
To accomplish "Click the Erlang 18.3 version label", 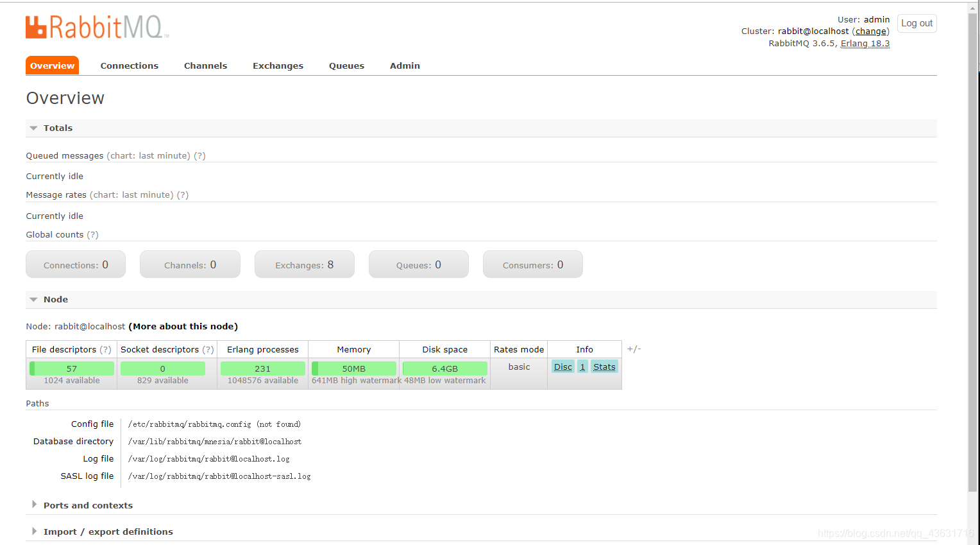I will 865,43.
